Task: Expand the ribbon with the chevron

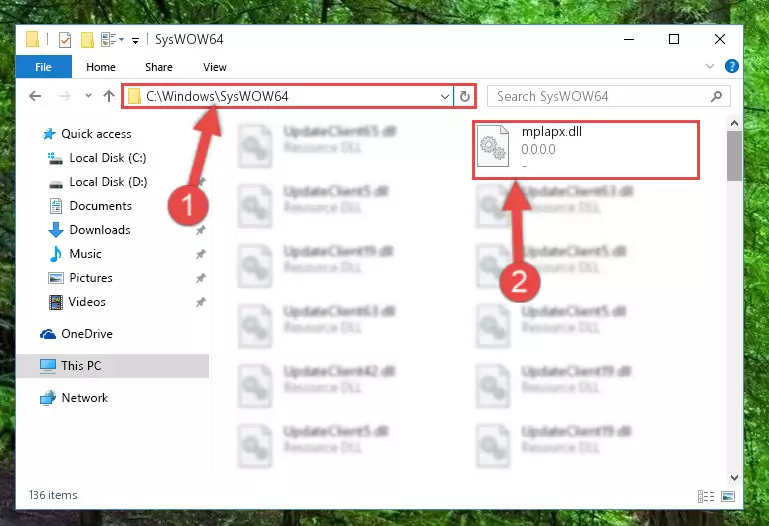Action: click(709, 66)
